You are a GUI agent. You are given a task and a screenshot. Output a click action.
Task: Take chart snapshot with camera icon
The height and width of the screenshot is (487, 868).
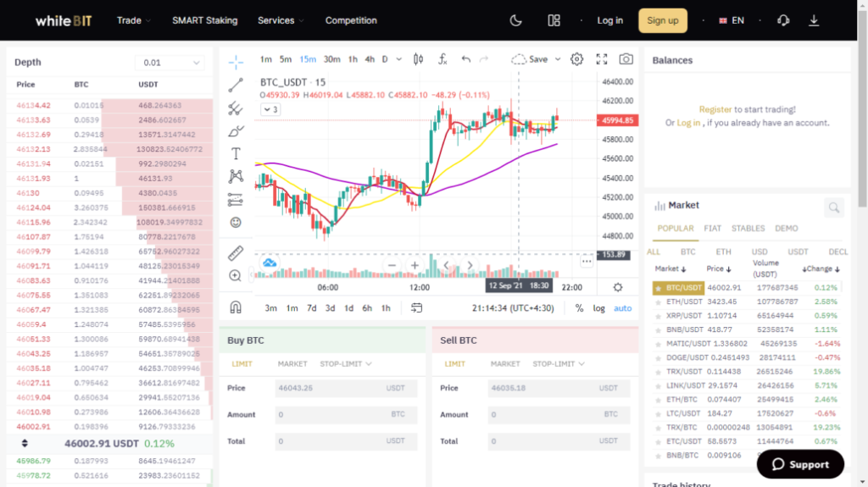pyautogui.click(x=626, y=59)
